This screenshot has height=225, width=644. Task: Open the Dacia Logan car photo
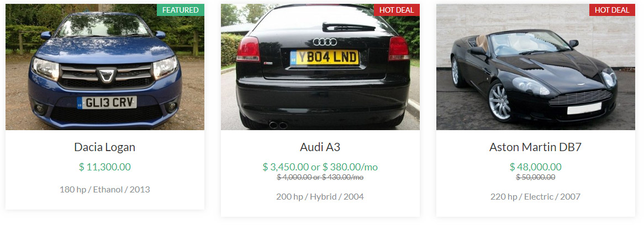(x=105, y=67)
